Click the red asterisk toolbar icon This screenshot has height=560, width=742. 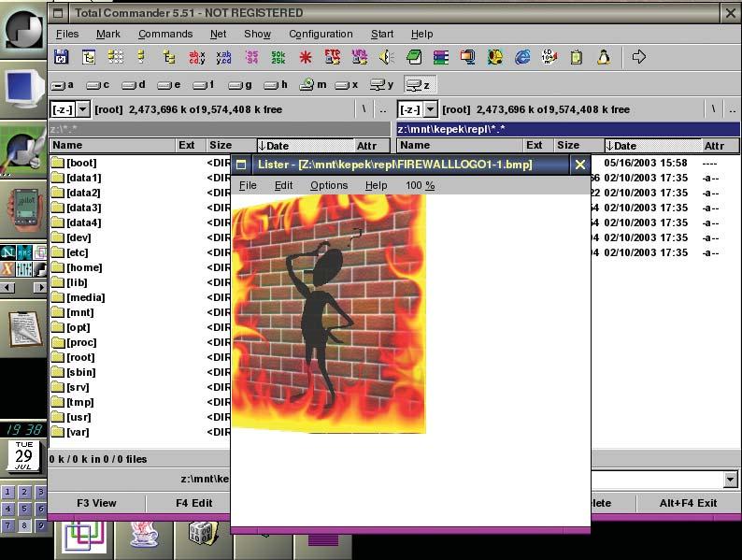(306, 57)
